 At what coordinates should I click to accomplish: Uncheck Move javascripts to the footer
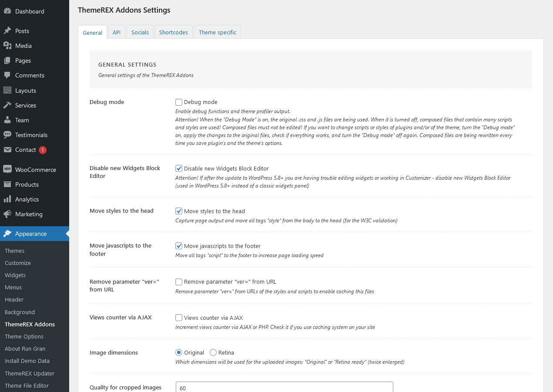179,246
